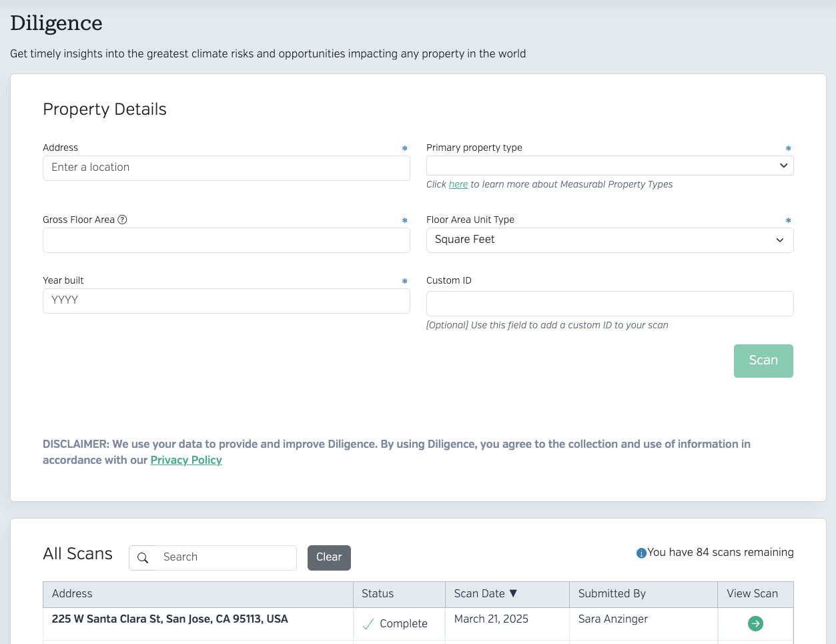
Task: Click the Gross Floor Area help icon
Action: [x=122, y=220]
